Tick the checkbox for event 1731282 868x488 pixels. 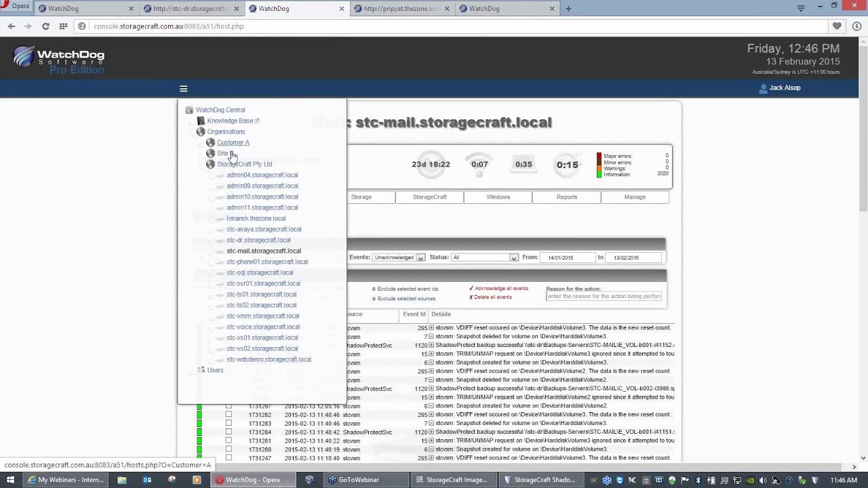[229, 414]
